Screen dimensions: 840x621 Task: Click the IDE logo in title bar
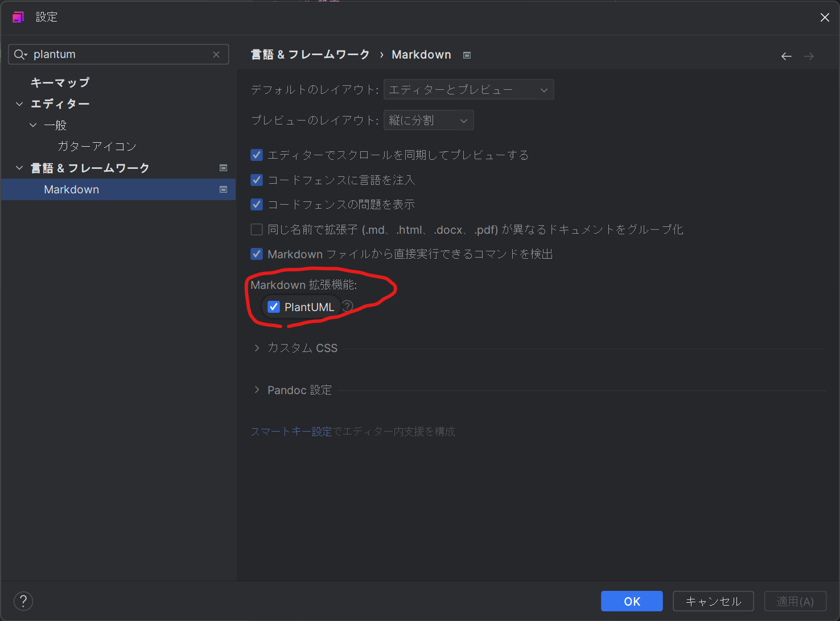pos(18,17)
